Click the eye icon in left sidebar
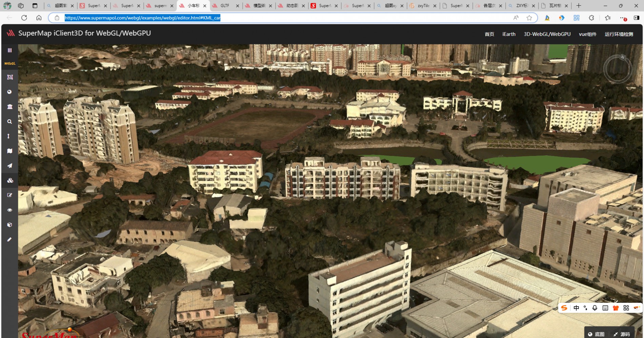The image size is (644, 338). tap(9, 210)
